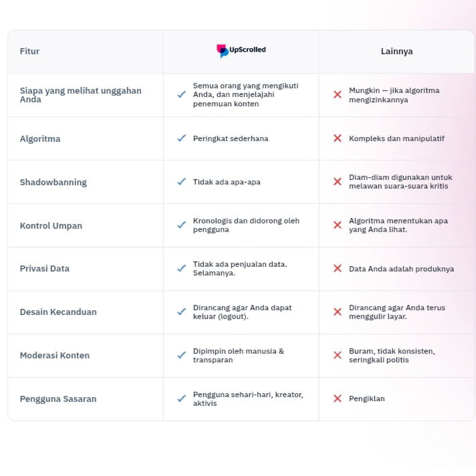Click the red X in the Shadowbanning row

coord(338,182)
